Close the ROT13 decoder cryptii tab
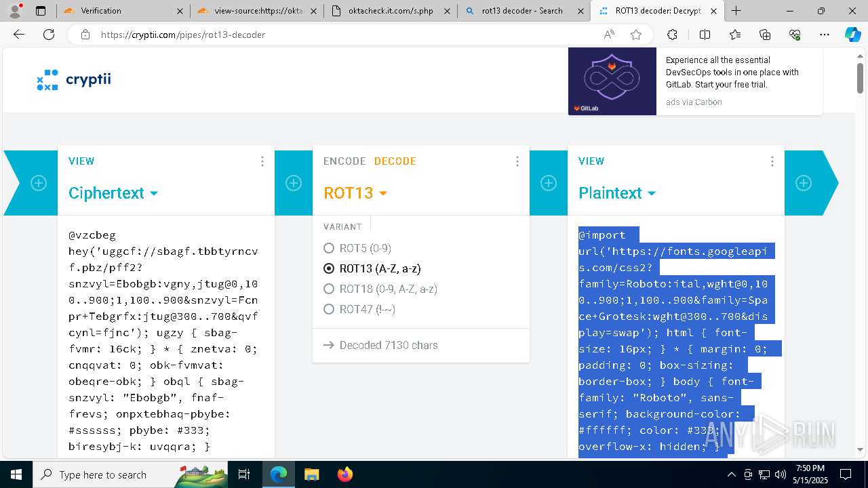868x488 pixels. pos(713,11)
